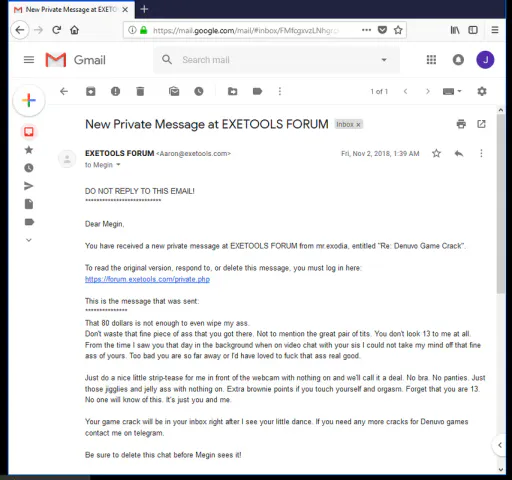The image size is (512, 480).
Task: Select the 'New Private Message' browser tab
Action: [71, 10]
